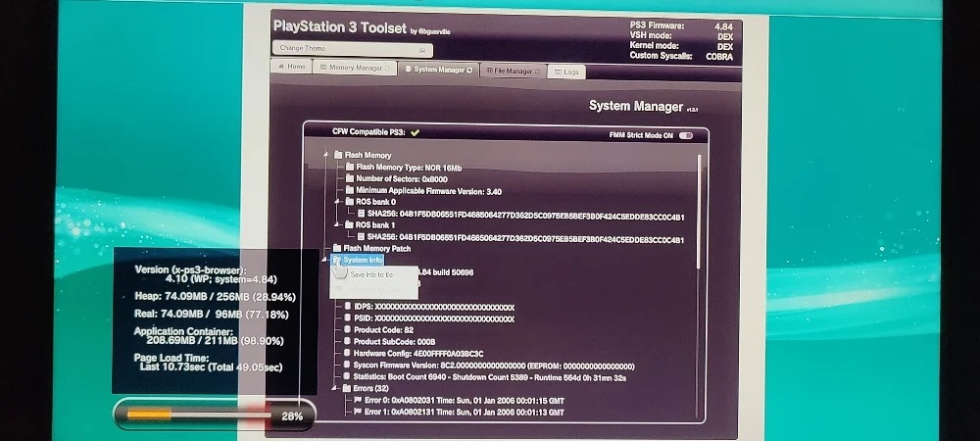Click the file icon beside ROS bank 1 SHA256
The image size is (980, 441).
coord(361,237)
